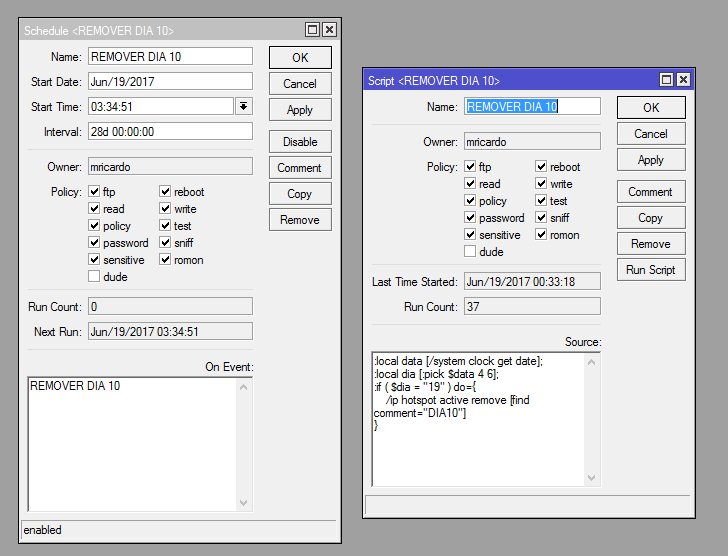Open Start Time dropdown in Schedule window
This screenshot has width=728, height=556.
(244, 106)
